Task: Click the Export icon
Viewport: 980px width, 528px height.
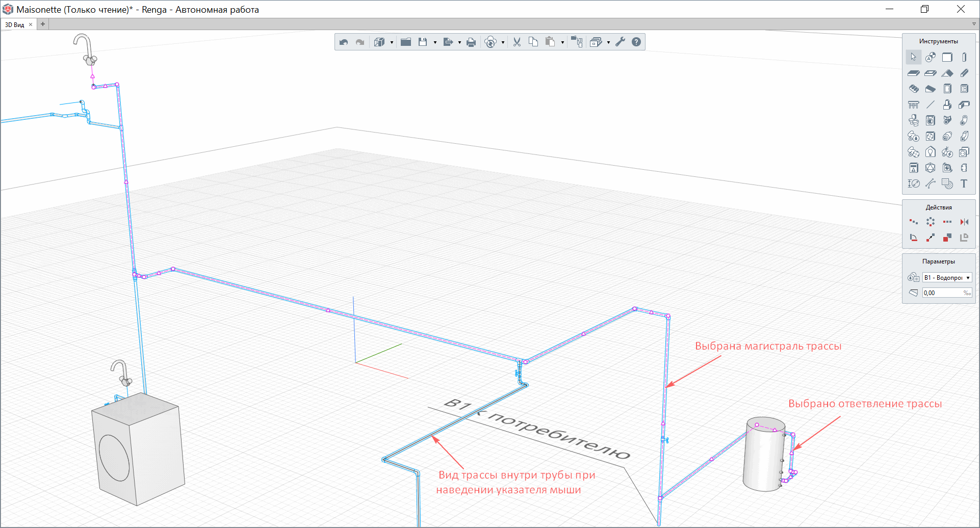Action: coord(448,42)
